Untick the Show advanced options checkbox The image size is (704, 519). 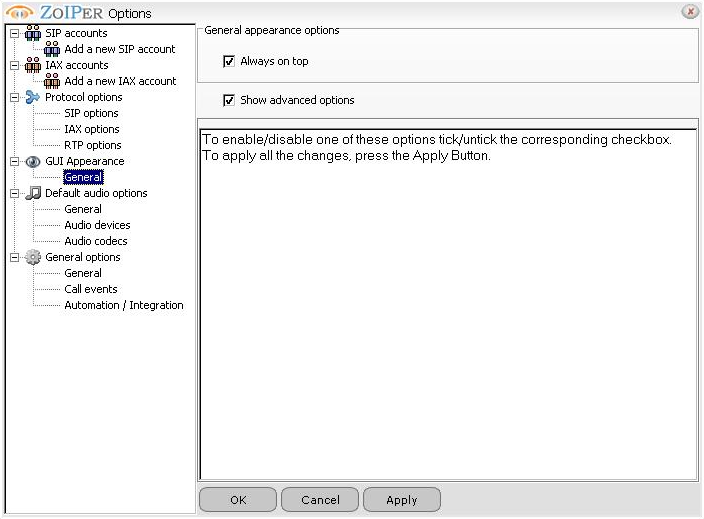click(x=229, y=100)
